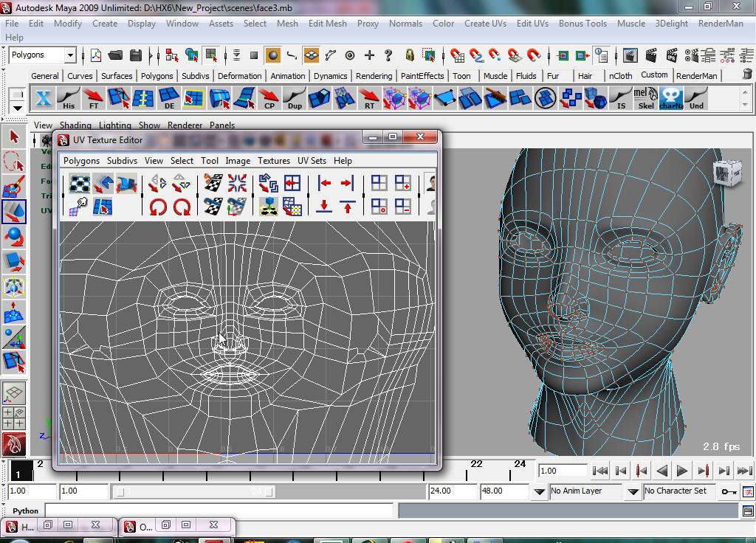Switch to four view layout
The image size is (756, 543).
point(14,418)
